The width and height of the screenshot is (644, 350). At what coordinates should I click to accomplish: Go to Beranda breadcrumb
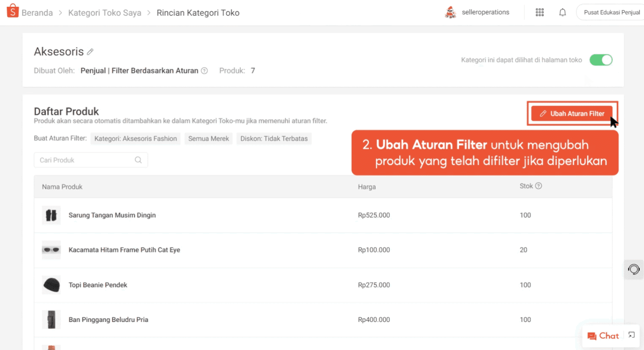[x=37, y=13]
